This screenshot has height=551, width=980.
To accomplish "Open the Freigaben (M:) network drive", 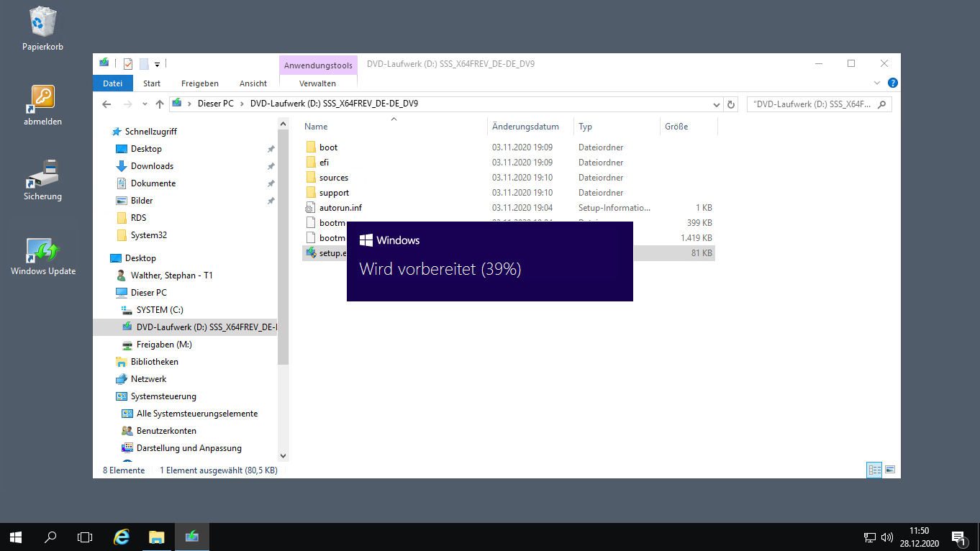I will pyautogui.click(x=164, y=345).
